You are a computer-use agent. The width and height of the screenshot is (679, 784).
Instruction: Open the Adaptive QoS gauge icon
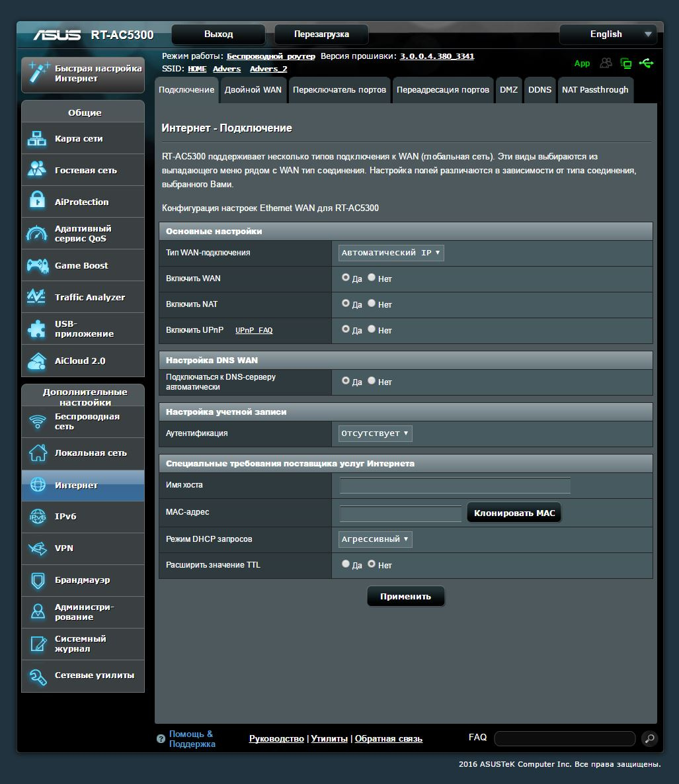click(x=37, y=234)
